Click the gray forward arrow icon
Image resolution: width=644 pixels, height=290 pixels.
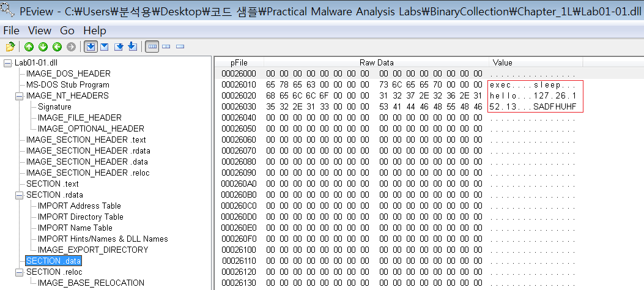coord(71,47)
